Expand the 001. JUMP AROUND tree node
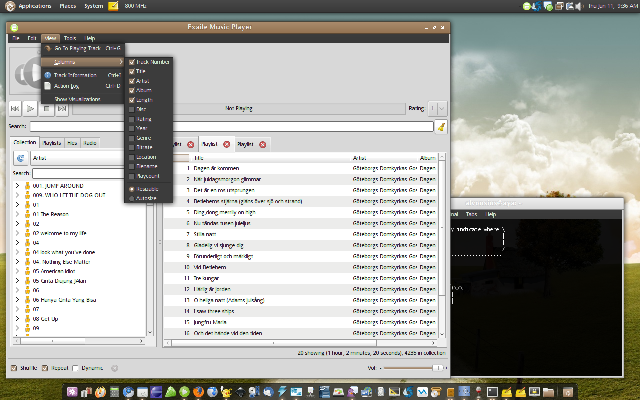Viewport: 640px width, 400px height. pyautogui.click(x=18, y=186)
